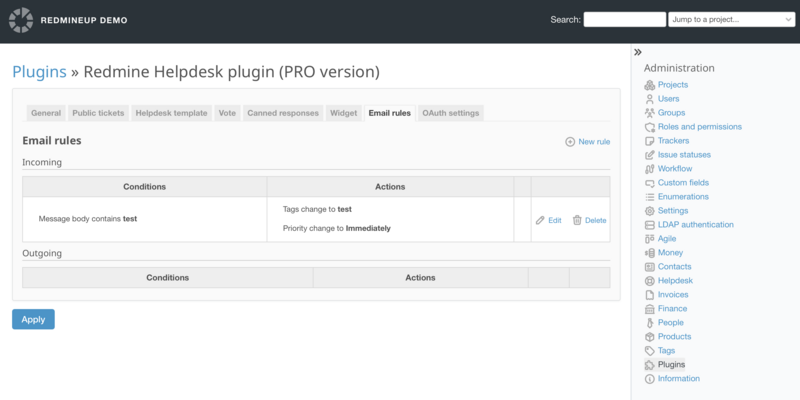The image size is (800, 400).
Task: Open the Public tickets tab
Action: tap(98, 113)
